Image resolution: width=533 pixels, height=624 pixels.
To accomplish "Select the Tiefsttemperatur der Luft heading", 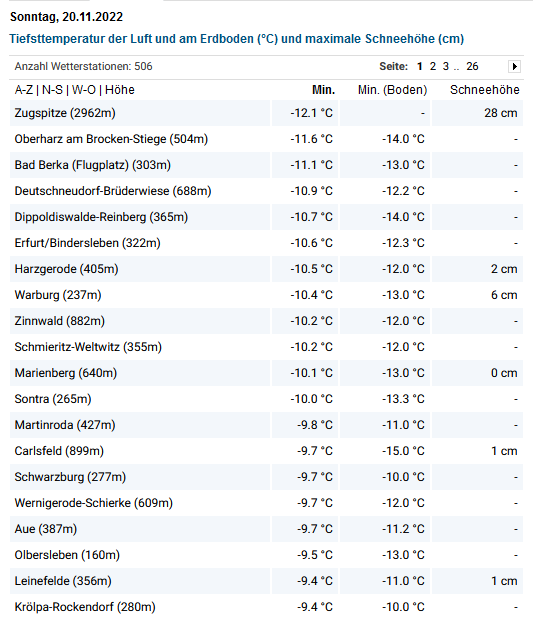I will pos(236,39).
